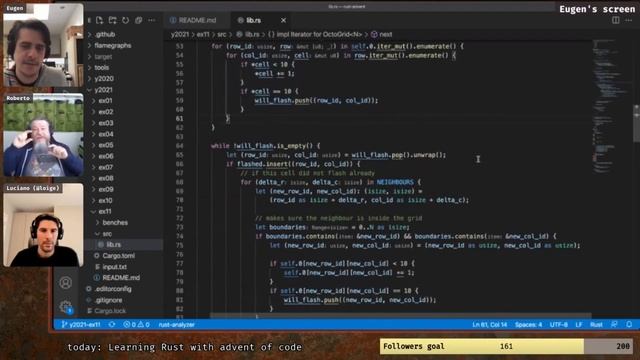Click src in the breadcrumb path
This screenshot has height=360, width=640.
[222, 34]
